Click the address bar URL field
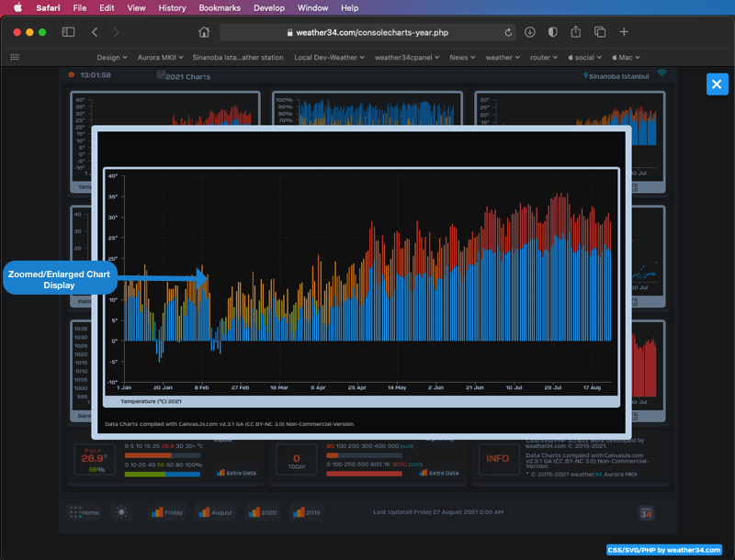The image size is (735, 560). tap(367, 32)
